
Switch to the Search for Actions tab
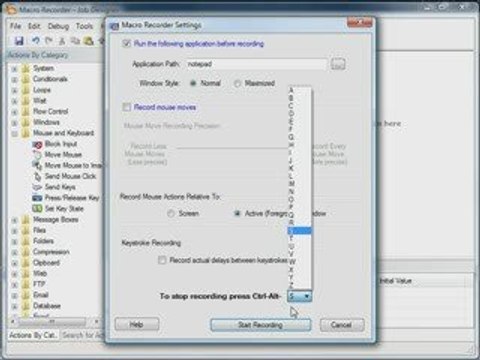coord(83,335)
